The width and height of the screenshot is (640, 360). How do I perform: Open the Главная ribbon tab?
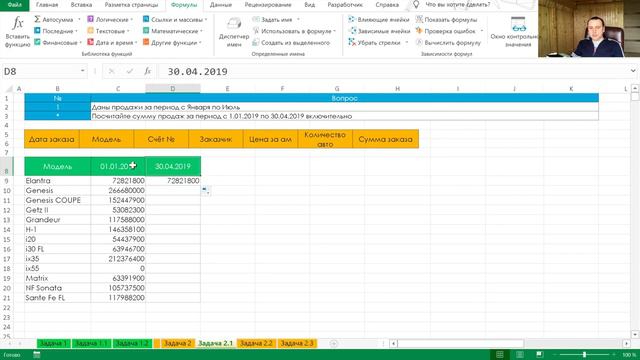(x=47, y=5)
